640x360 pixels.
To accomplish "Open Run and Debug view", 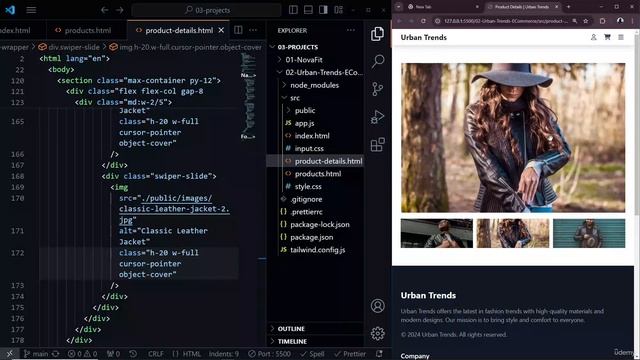I will [x=378, y=117].
